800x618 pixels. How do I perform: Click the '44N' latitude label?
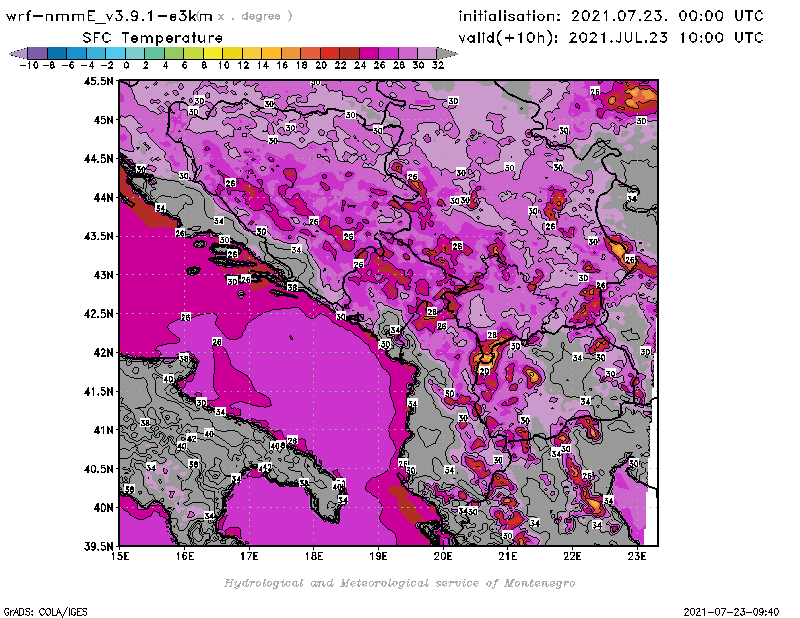tap(103, 197)
